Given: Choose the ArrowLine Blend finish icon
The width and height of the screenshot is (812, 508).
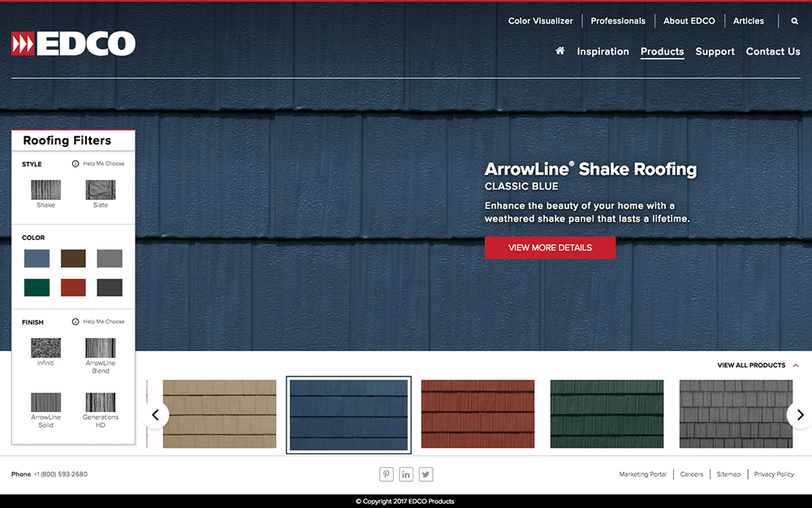Looking at the screenshot, I should [101, 348].
